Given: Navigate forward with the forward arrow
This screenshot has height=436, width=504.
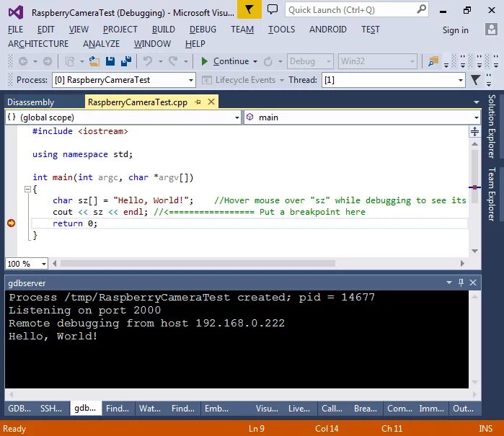Looking at the screenshot, I should 48,61.
